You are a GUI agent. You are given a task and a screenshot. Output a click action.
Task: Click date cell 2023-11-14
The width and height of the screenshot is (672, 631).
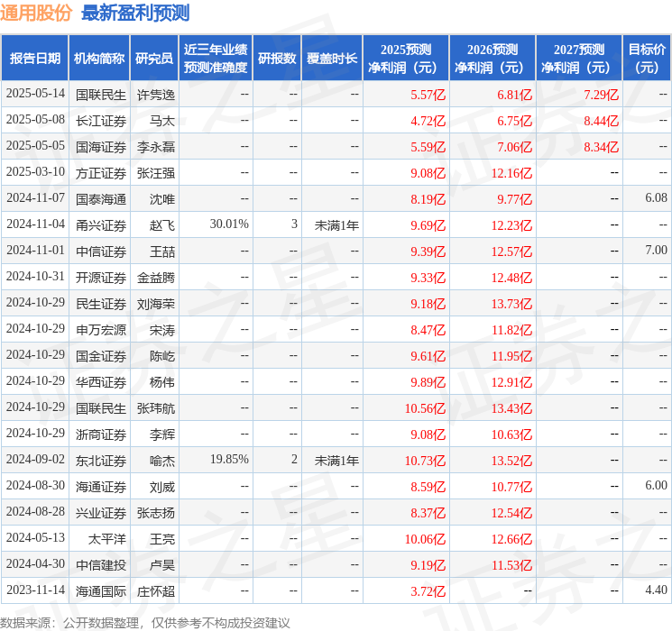35,590
